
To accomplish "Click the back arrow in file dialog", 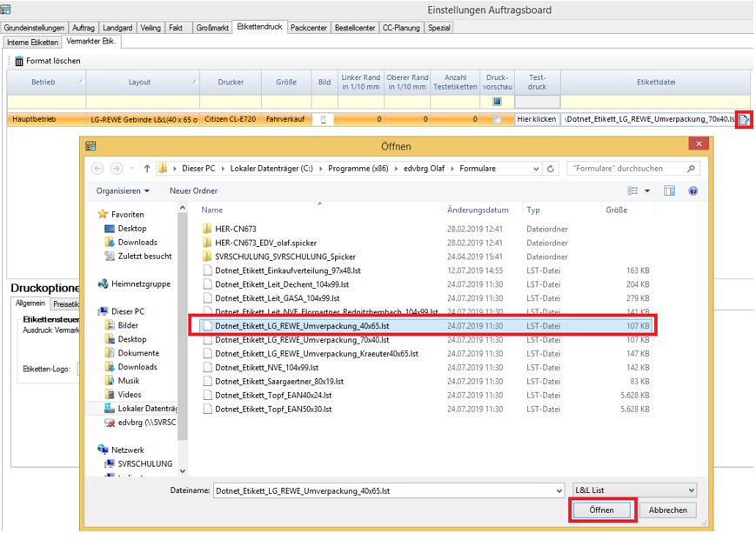I will coord(97,169).
